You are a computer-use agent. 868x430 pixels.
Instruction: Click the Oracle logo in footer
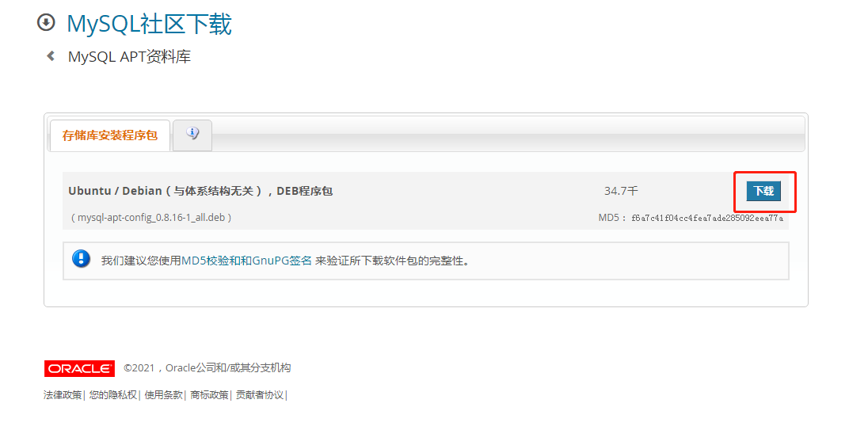79,368
